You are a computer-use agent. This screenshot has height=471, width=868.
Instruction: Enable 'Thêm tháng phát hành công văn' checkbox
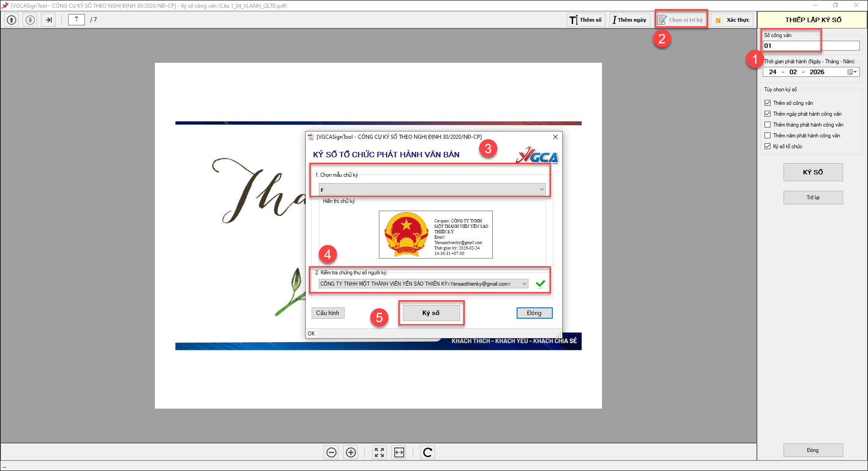(768, 125)
